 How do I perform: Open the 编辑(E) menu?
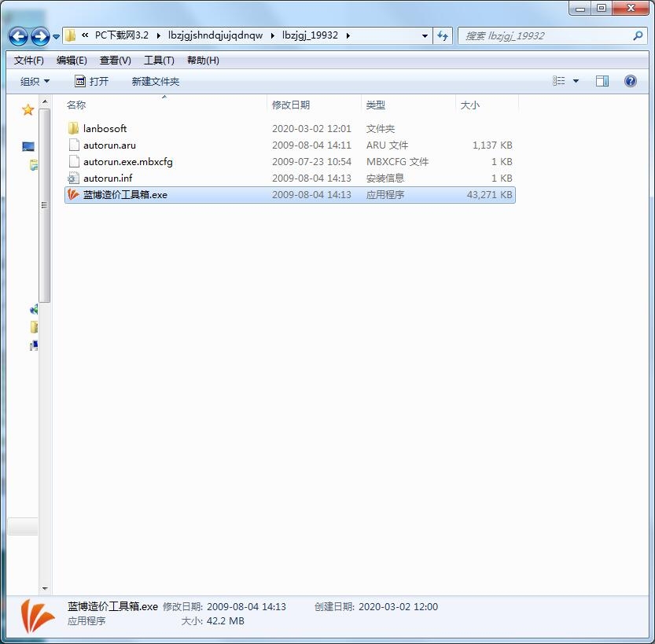(72, 61)
